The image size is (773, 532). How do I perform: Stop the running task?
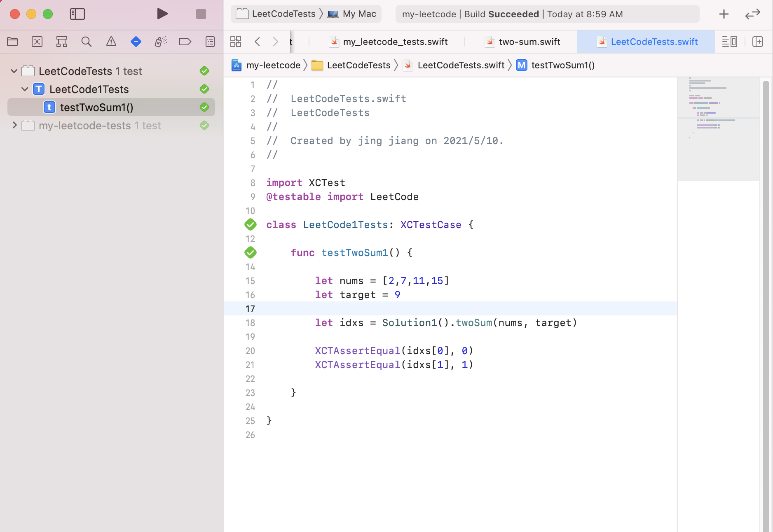click(201, 14)
